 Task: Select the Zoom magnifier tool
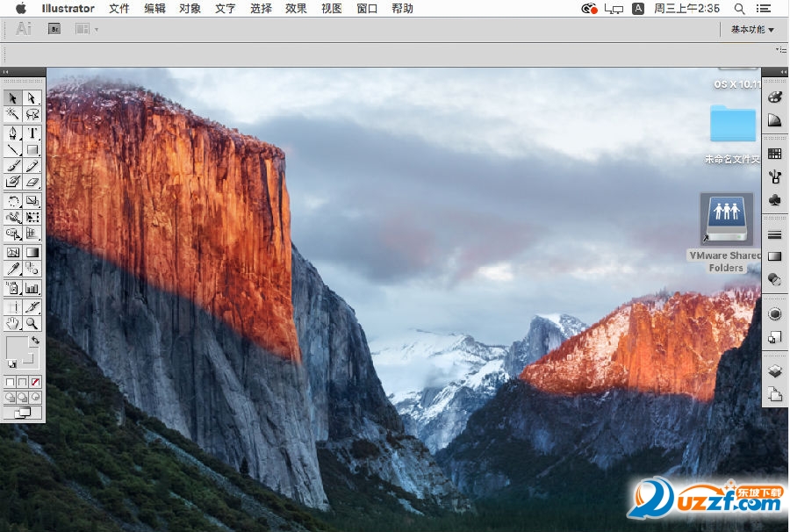(32, 324)
